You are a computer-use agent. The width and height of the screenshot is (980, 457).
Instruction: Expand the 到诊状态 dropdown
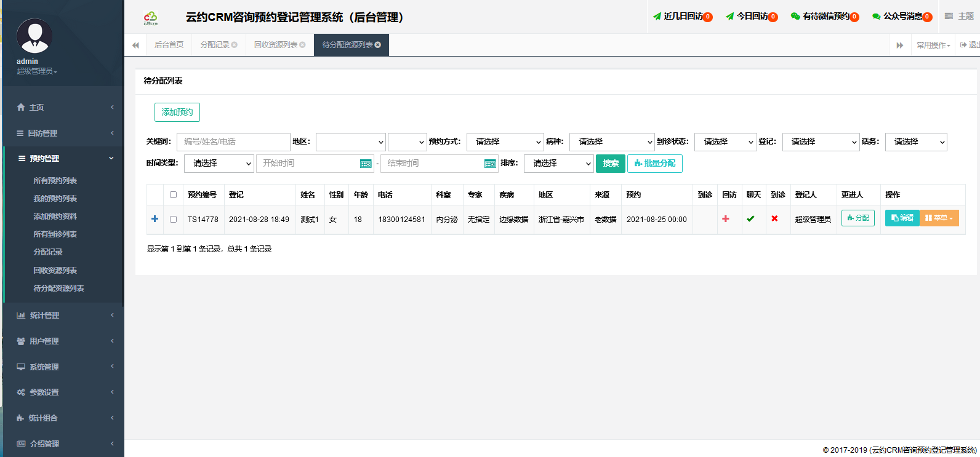pyautogui.click(x=725, y=142)
